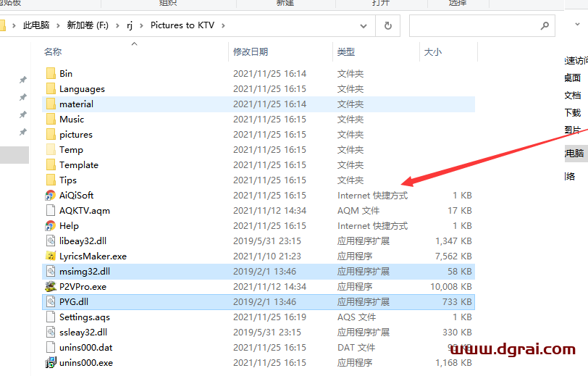Select the Music folder icon
Image resolution: width=588 pixels, height=376 pixels.
pos(51,119)
